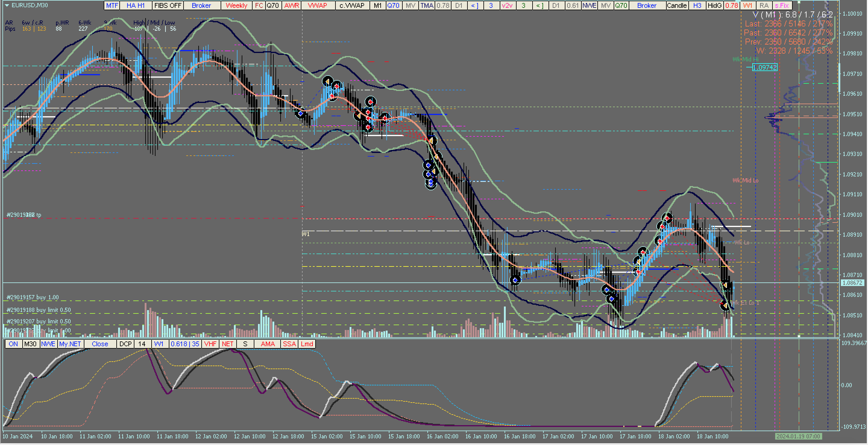Open the Close price-source selector in indicator panel

click(100, 344)
